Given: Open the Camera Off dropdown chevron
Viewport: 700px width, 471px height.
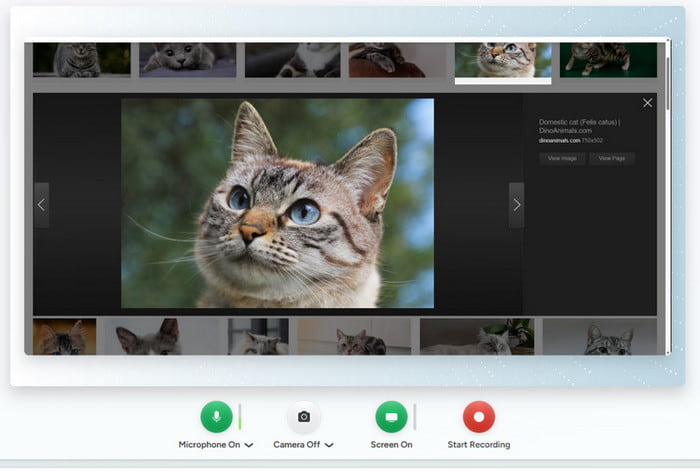Looking at the screenshot, I should 329,445.
